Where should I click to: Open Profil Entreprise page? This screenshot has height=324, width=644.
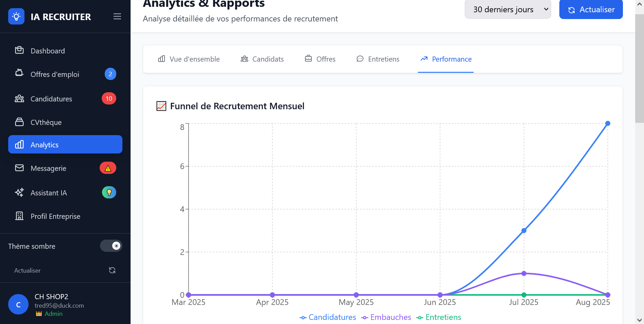(x=65, y=216)
